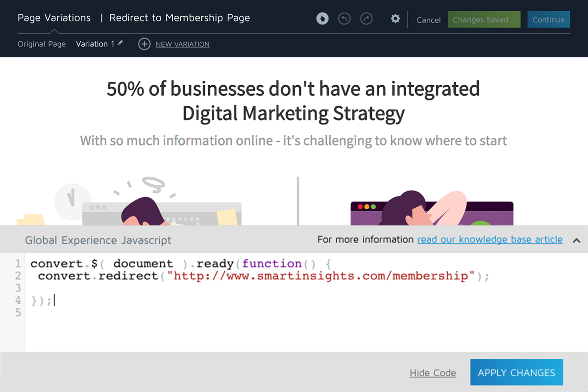Collapse the Global Experience Javascript panel
This screenshot has width=588, height=392.
[x=576, y=240]
